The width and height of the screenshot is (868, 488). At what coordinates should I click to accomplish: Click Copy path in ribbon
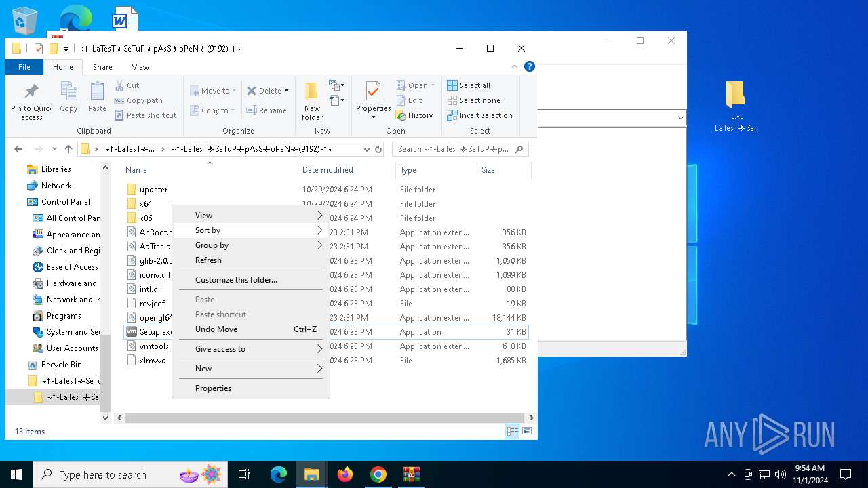(x=138, y=100)
